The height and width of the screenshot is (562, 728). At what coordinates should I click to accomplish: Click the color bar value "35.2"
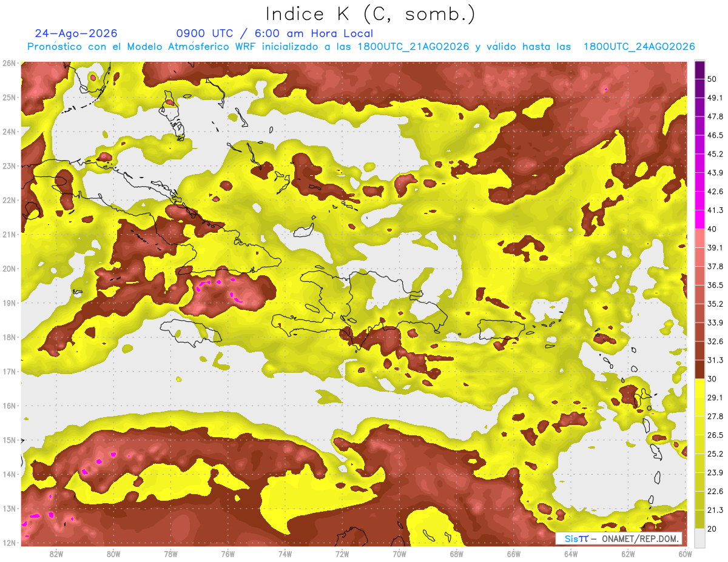(715, 304)
